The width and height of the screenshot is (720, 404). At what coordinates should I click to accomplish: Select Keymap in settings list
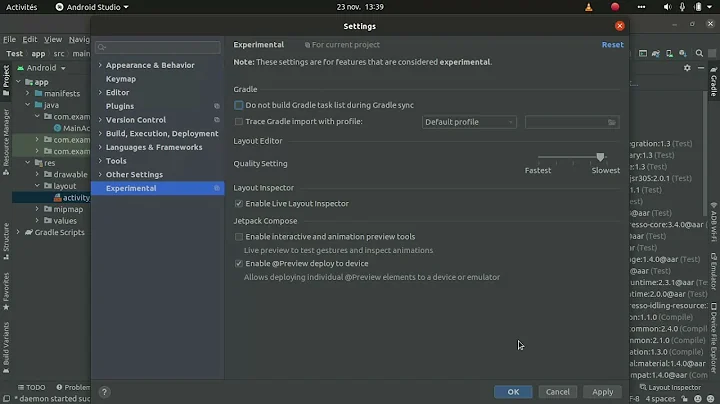121,79
